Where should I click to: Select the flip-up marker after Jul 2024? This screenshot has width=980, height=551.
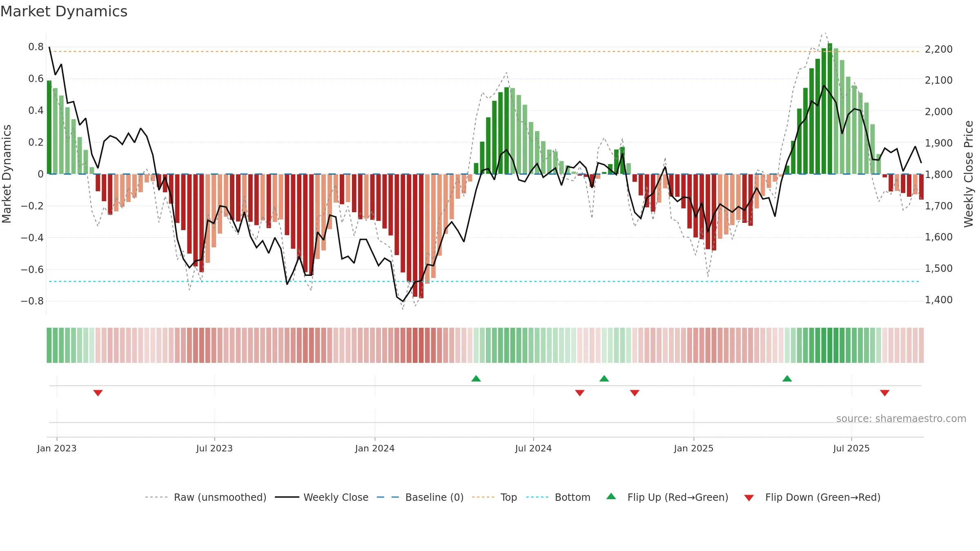604,378
